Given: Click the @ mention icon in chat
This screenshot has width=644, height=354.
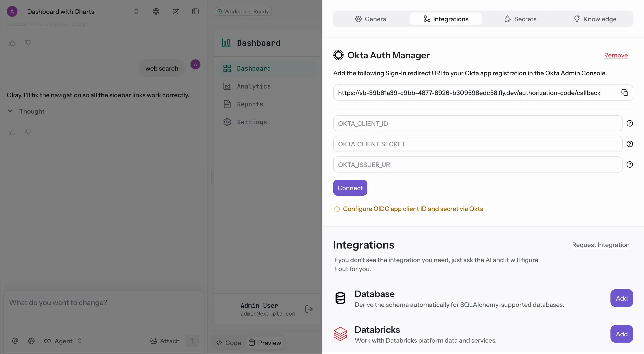Looking at the screenshot, I should coord(15,341).
